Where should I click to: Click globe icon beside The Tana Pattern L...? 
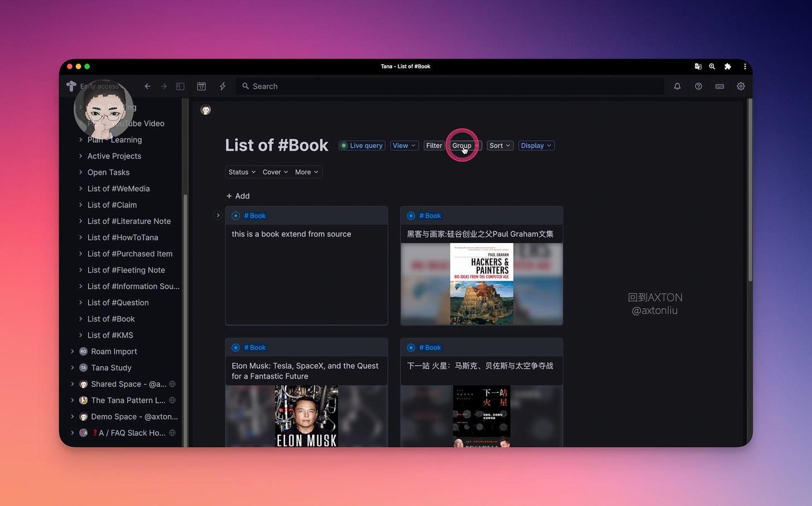(172, 400)
